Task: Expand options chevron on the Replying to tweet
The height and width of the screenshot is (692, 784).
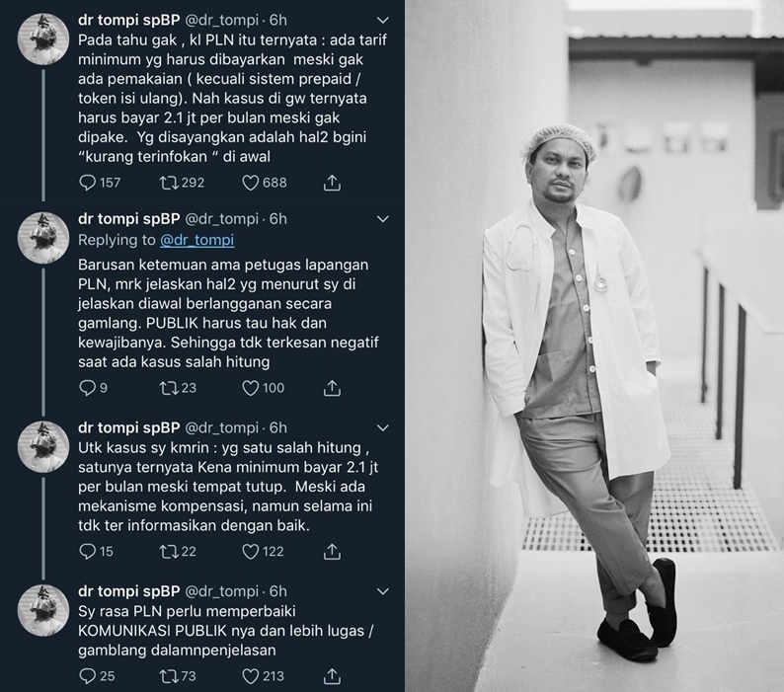Action: point(382,219)
